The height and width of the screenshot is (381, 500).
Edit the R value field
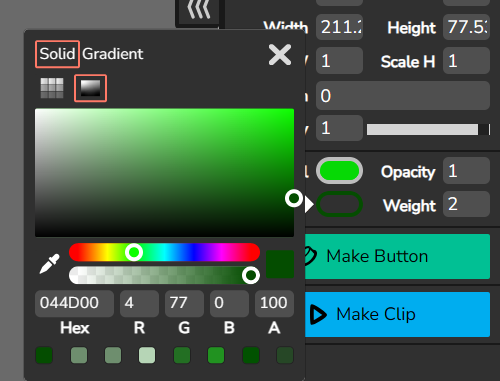(139, 303)
